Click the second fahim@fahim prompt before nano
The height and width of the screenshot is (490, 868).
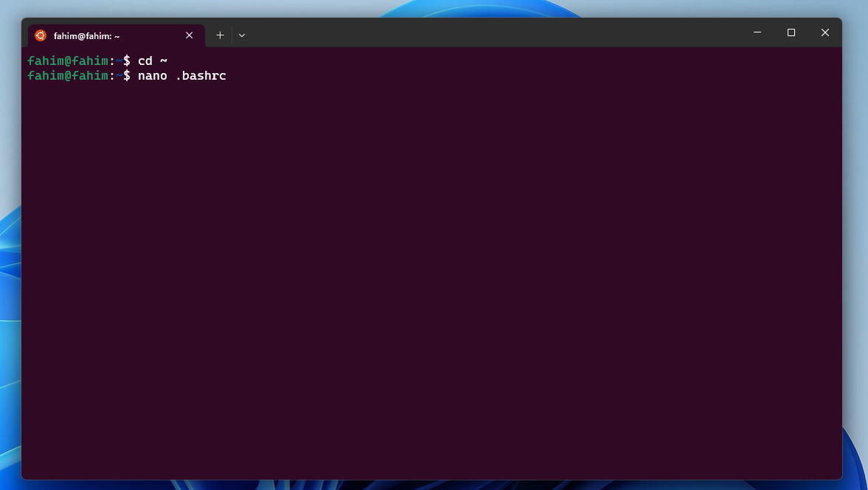[79, 76]
